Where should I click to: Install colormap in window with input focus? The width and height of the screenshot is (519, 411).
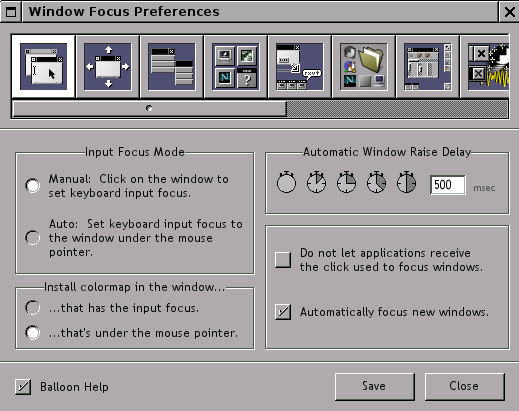(x=33, y=308)
